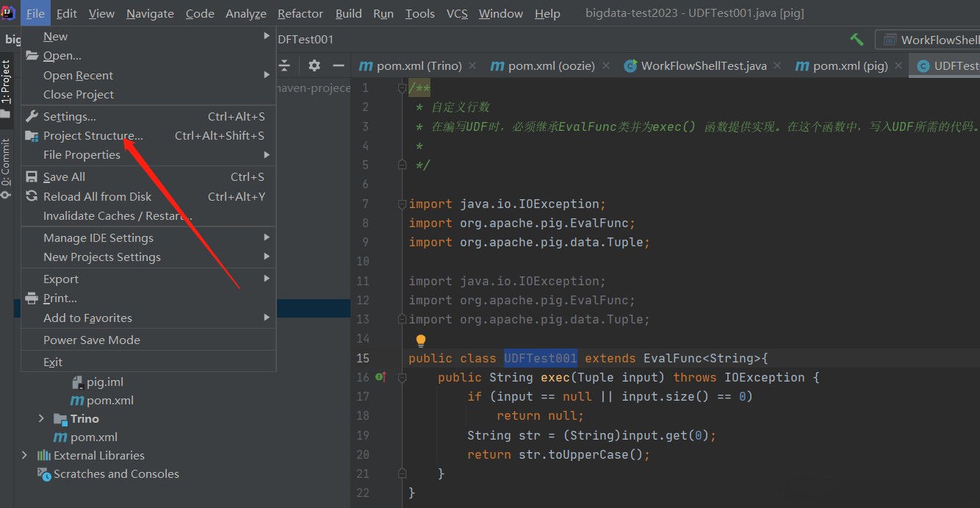Close the pom.xml (Trino) tab
The image size is (980, 508).
pyautogui.click(x=472, y=65)
